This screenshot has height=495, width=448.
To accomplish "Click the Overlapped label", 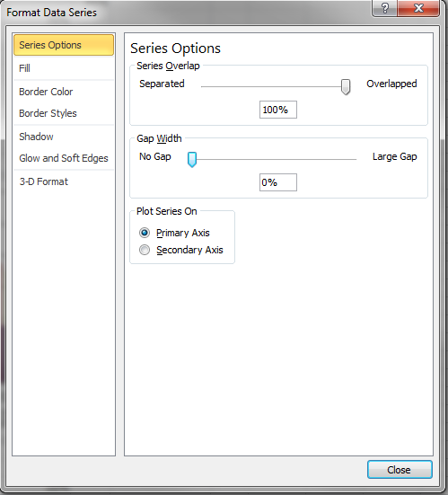I will point(391,84).
